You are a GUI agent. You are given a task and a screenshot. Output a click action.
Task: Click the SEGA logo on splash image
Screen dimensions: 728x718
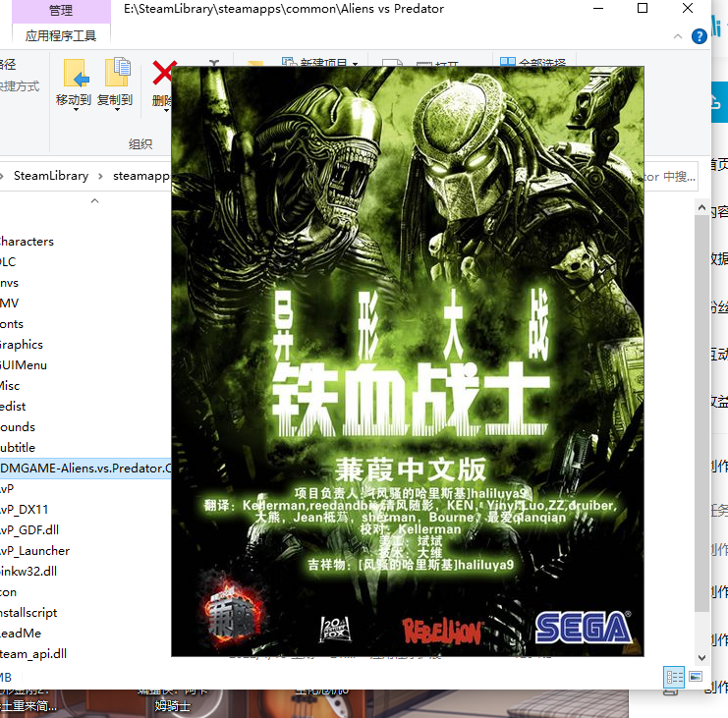[584, 628]
